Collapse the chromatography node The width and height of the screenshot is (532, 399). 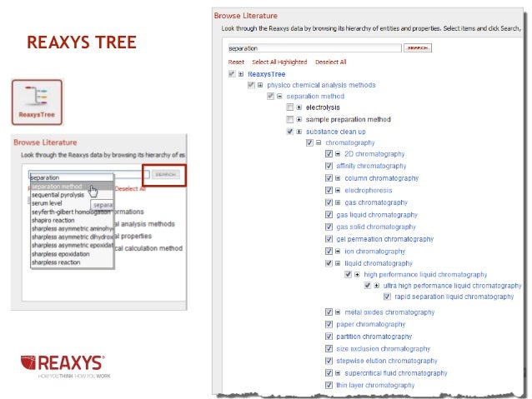(x=319, y=142)
